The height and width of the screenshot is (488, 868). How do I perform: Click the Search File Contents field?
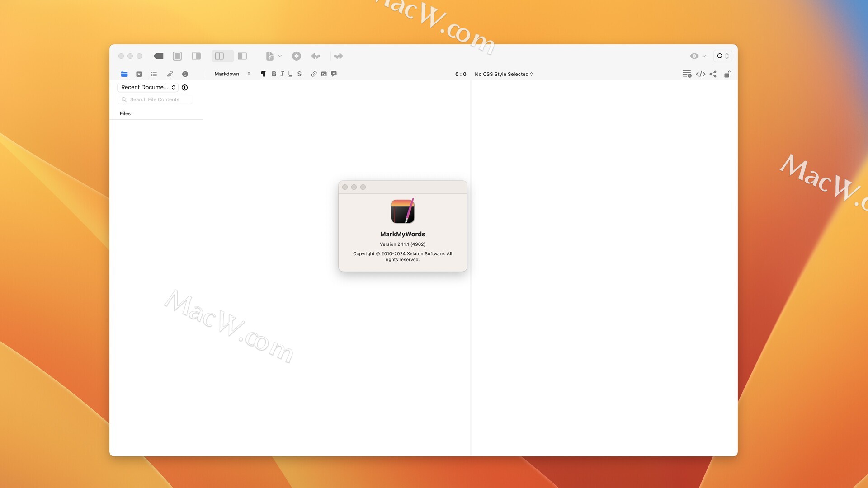[155, 99]
